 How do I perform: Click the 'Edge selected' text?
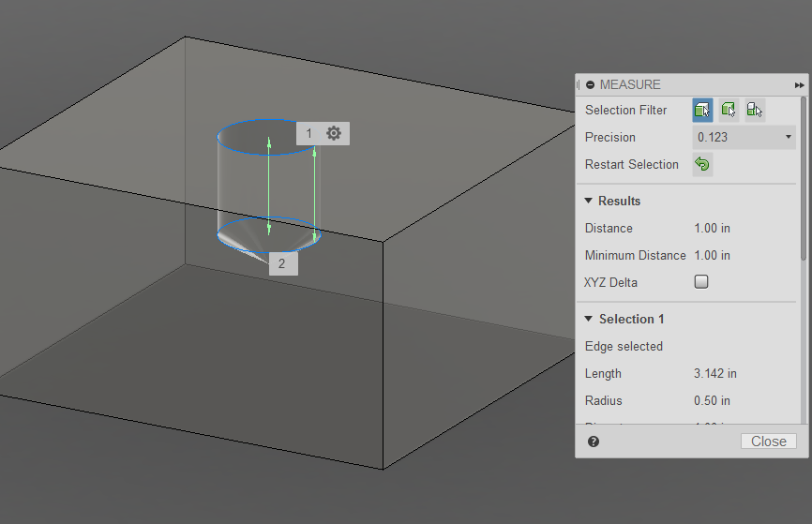coord(624,347)
